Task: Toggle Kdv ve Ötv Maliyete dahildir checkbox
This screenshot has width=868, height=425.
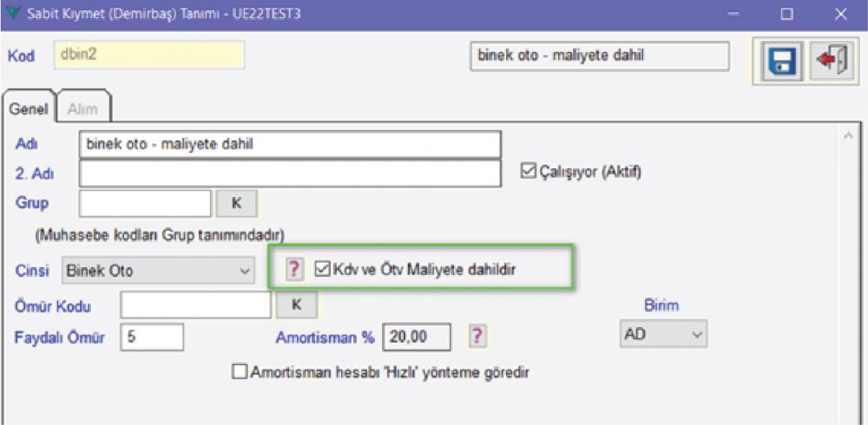Action: click(x=324, y=270)
